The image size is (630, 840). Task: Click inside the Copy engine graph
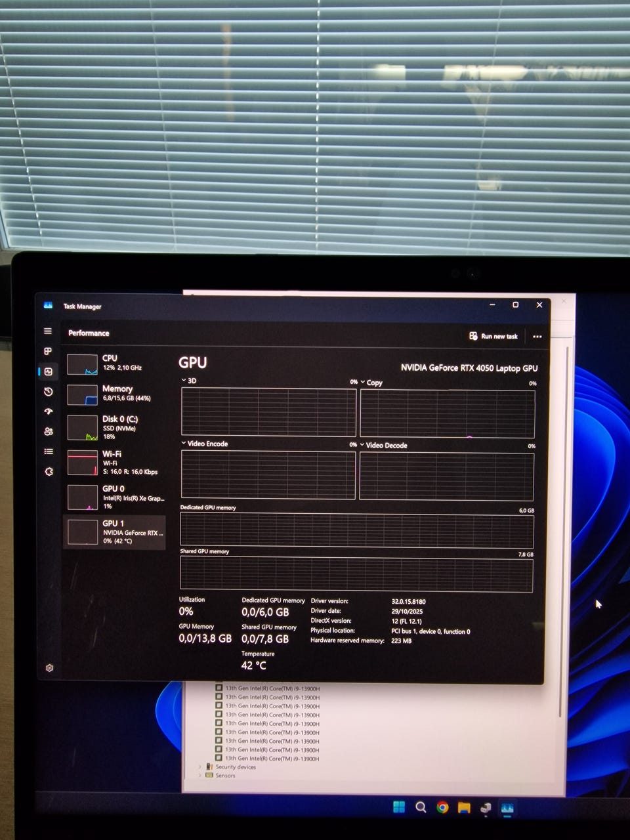(448, 413)
